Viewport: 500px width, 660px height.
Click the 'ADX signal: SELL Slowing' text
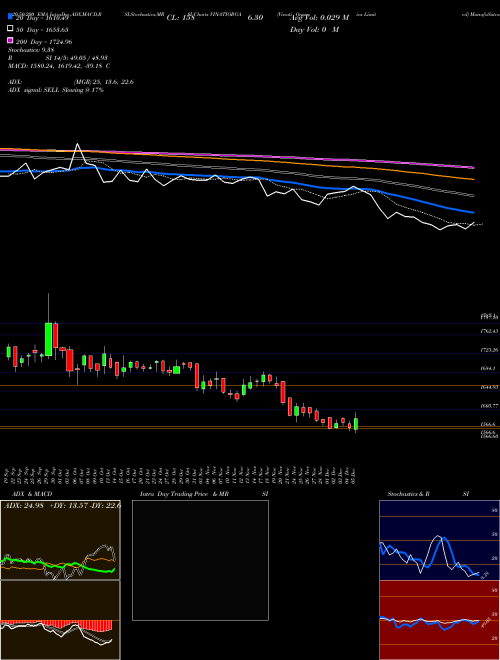tap(56, 90)
